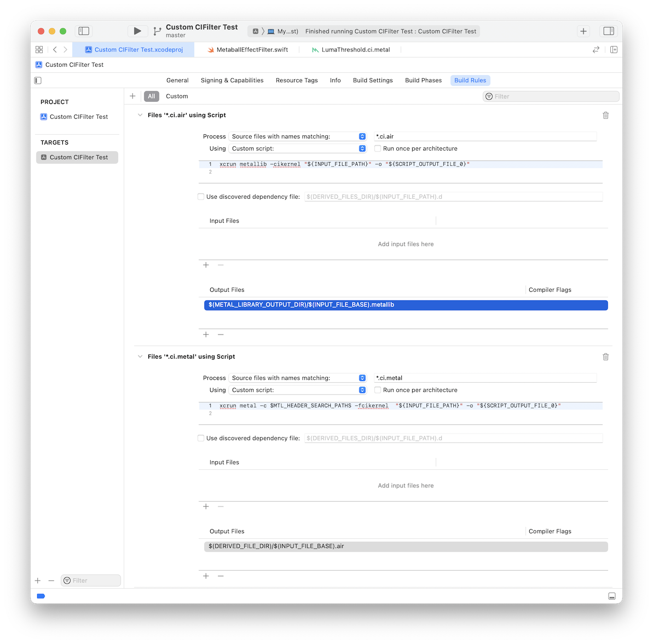Image resolution: width=653 pixels, height=644 pixels.
Task: Add input file to '*.ci.metal' rule
Action: [x=206, y=507]
